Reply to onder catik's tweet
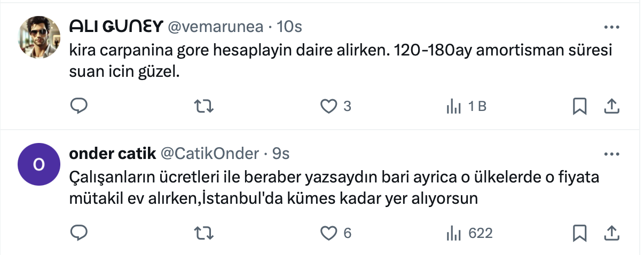Screen dimensions: 644x255 click(x=78, y=233)
